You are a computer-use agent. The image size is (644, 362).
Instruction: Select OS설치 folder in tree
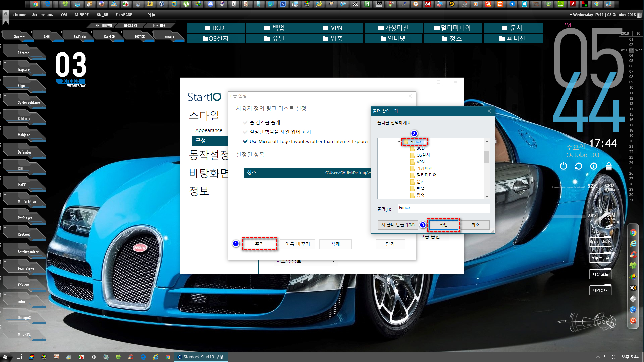pyautogui.click(x=423, y=155)
